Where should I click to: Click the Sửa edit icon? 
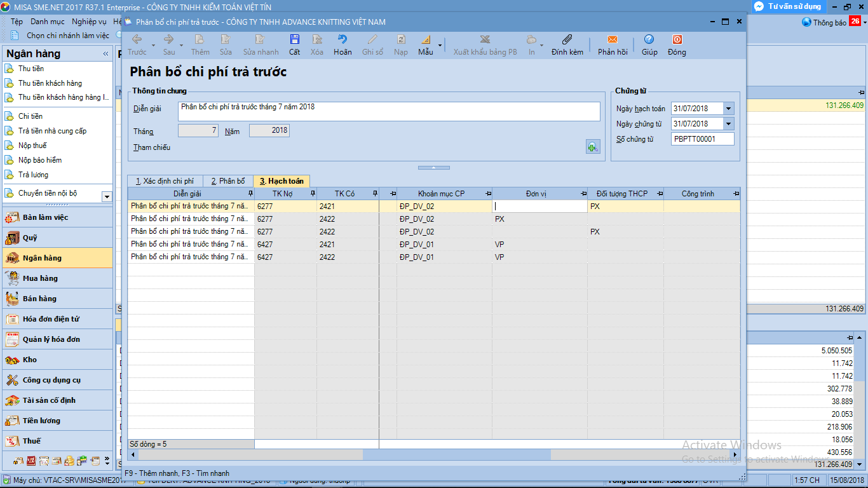click(x=226, y=39)
